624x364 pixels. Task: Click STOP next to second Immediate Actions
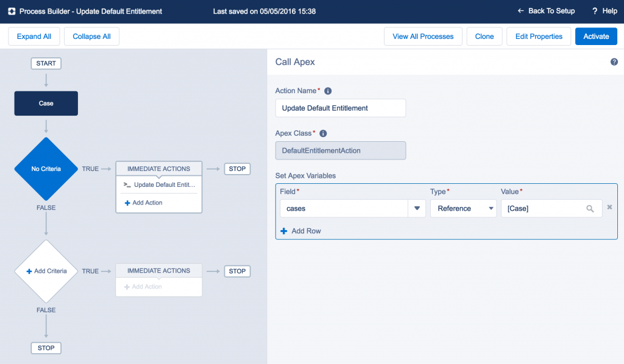tap(237, 271)
